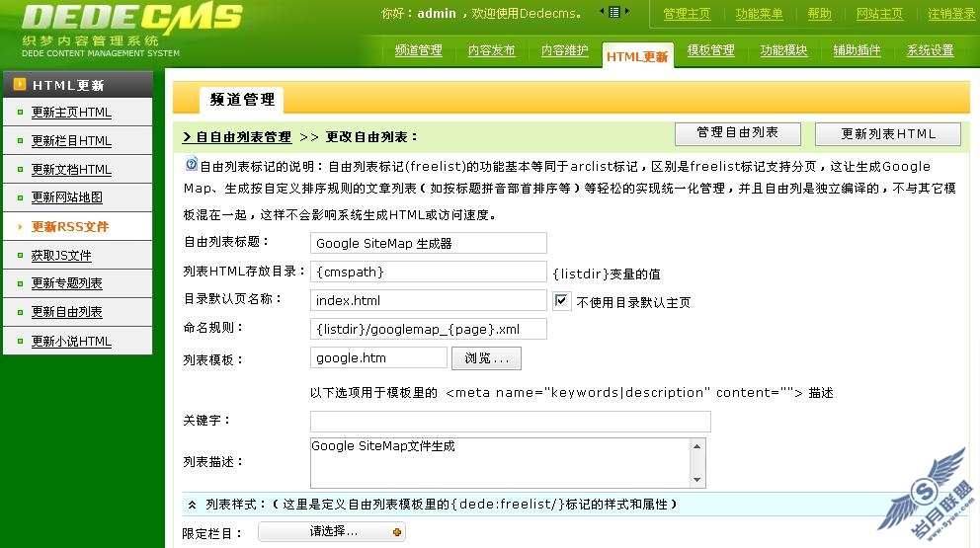Click into the 关键字 input field
Screen dimensions: 980x548
pyautogui.click(x=510, y=422)
